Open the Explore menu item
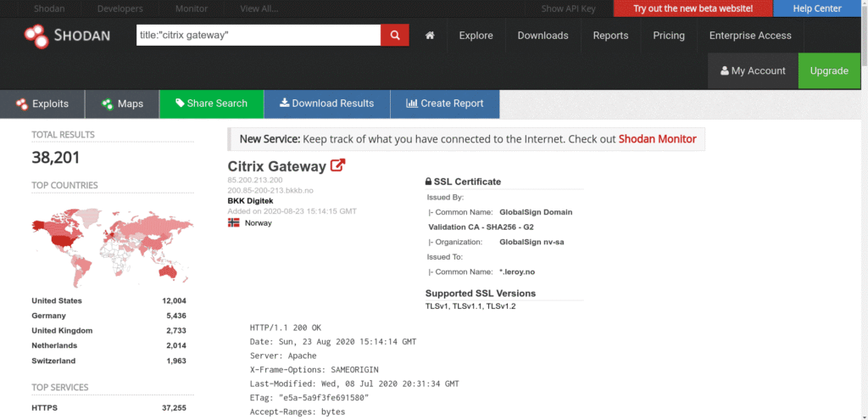The width and height of the screenshot is (868, 420). 476,36
